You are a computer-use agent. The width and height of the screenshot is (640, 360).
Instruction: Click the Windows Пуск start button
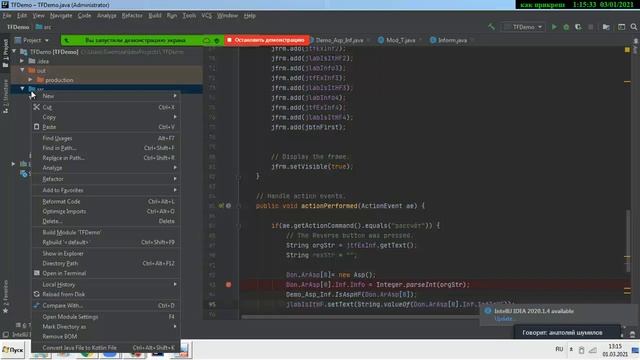coord(13,350)
